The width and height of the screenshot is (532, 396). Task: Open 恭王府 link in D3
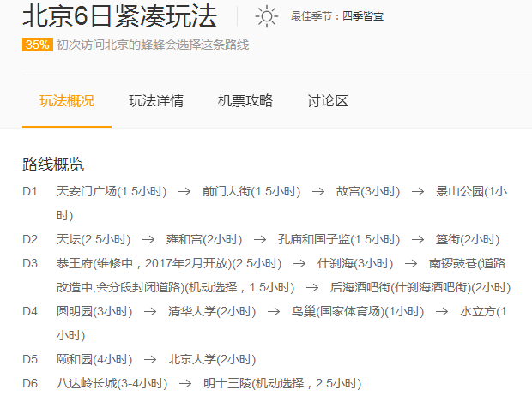169,263
